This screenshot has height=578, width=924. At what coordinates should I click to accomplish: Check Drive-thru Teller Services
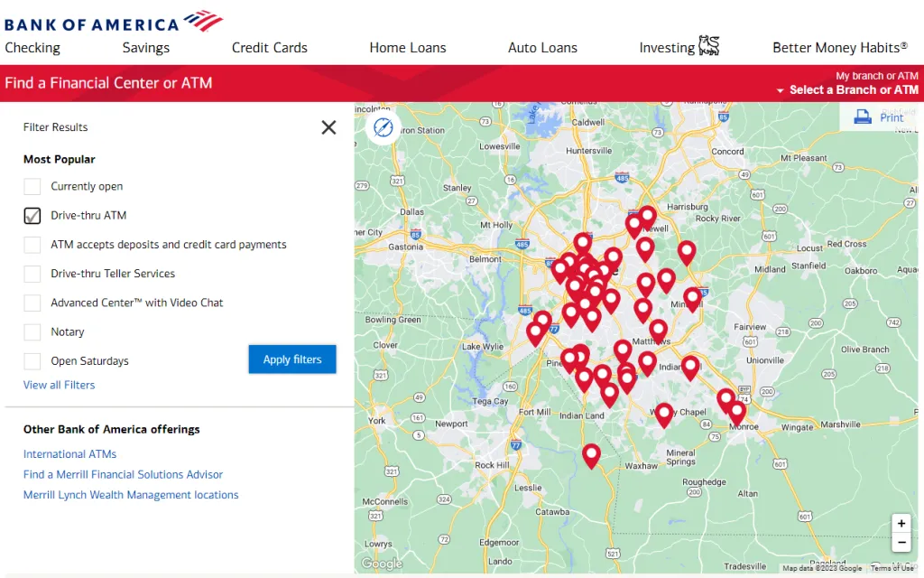[32, 274]
